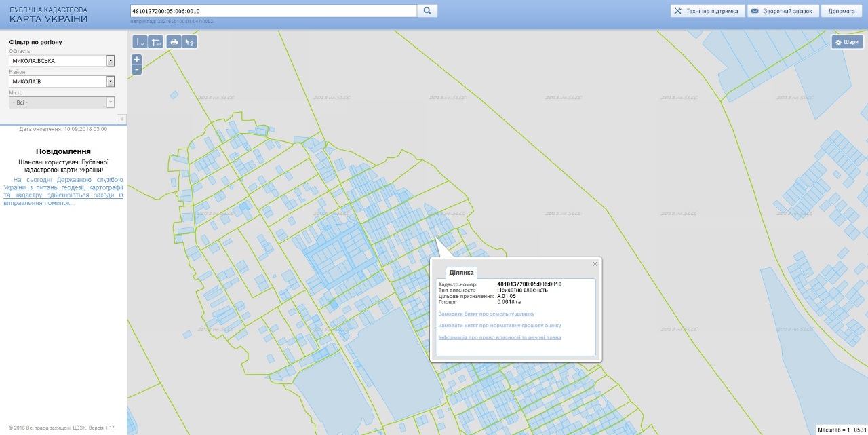
Task: Activate the identify parcel info cursor tool
Action: click(x=190, y=42)
